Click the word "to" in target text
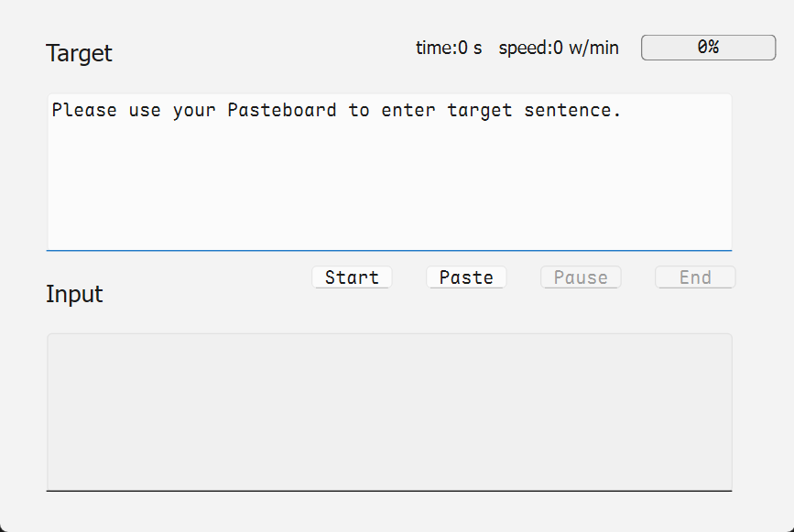 (x=359, y=111)
